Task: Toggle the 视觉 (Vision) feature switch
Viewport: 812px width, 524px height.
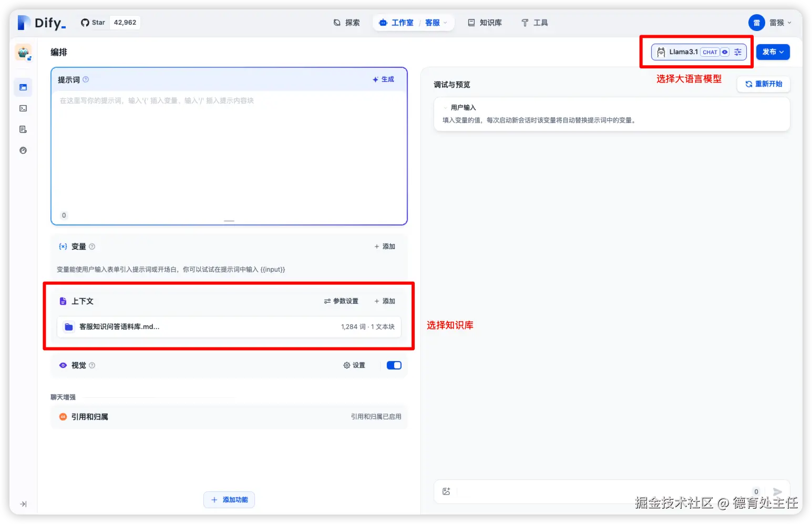Action: pos(393,365)
